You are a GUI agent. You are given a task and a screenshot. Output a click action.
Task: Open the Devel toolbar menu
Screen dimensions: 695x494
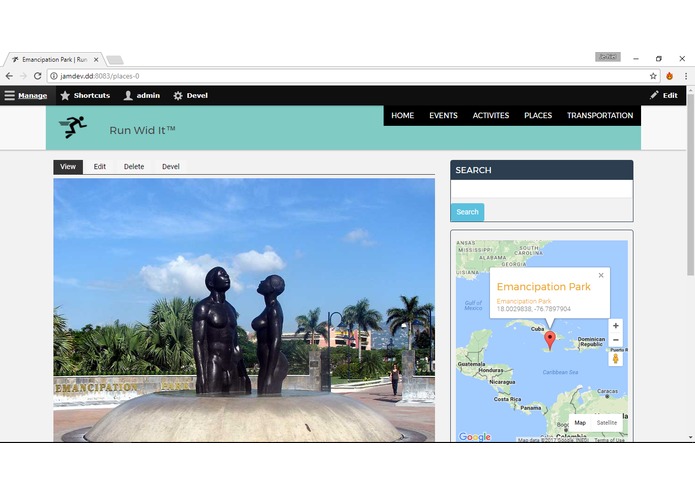click(191, 96)
